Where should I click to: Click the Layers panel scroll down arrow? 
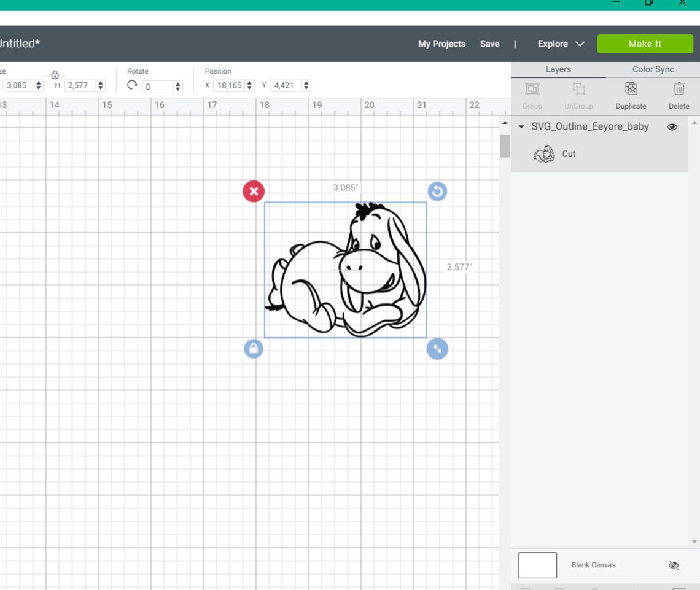pyautogui.click(x=694, y=541)
